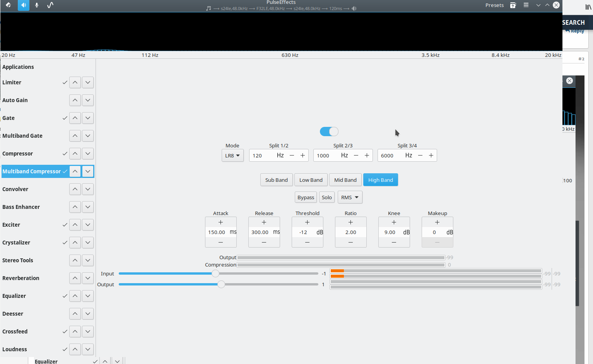Move Loudness down in the list
Viewport: 593px width, 364px height.
[x=88, y=349]
